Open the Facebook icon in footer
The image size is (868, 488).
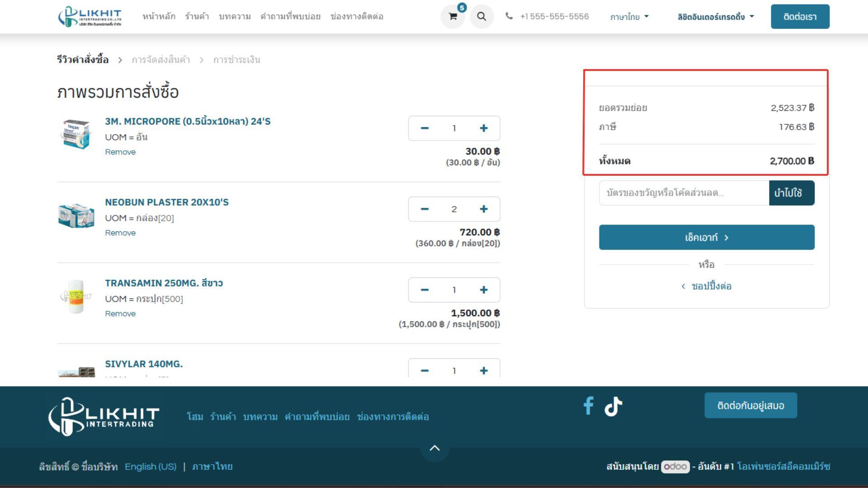click(x=588, y=406)
